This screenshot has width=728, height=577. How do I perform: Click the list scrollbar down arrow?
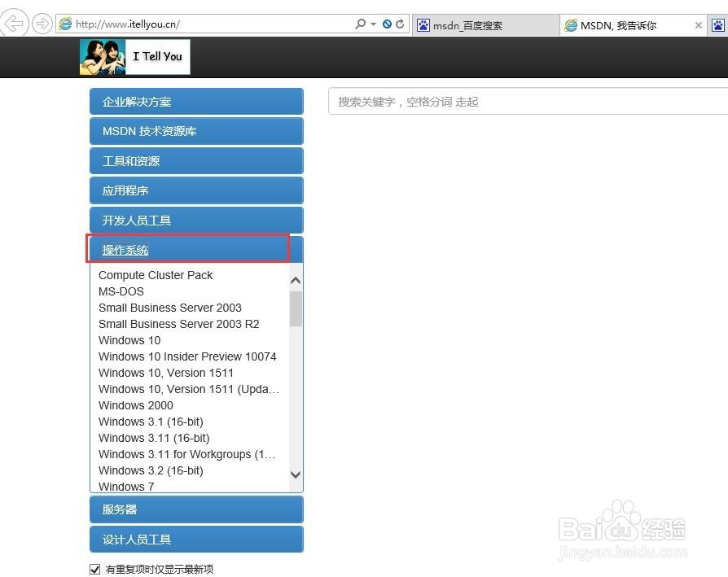(296, 474)
